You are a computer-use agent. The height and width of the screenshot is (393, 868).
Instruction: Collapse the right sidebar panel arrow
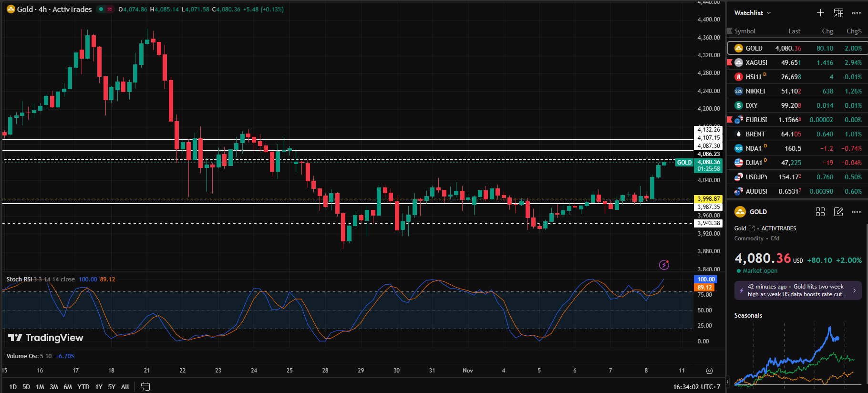click(727, 382)
